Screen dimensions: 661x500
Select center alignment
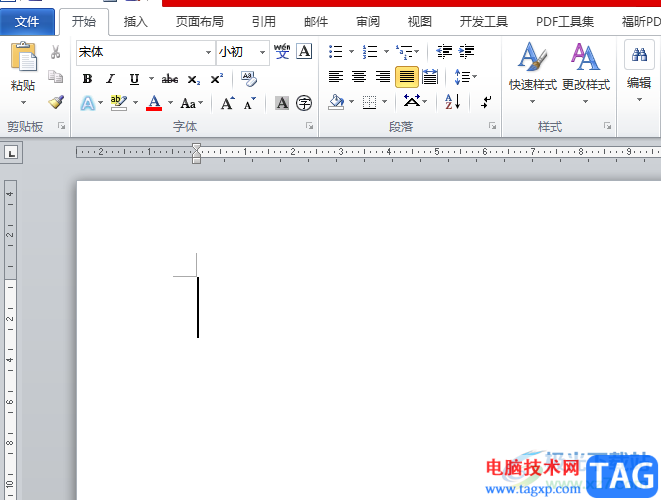tap(359, 77)
